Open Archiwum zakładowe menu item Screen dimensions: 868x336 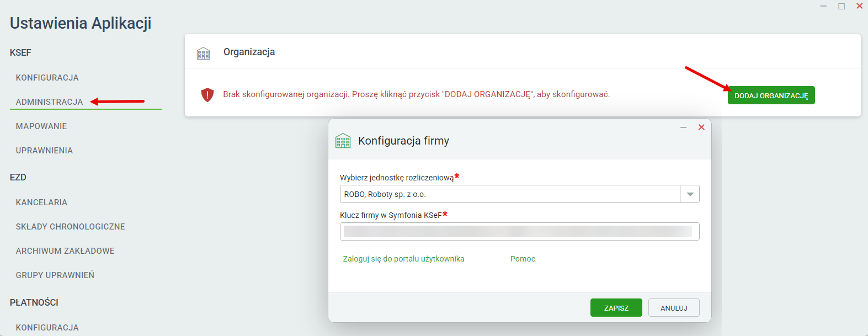(65, 251)
